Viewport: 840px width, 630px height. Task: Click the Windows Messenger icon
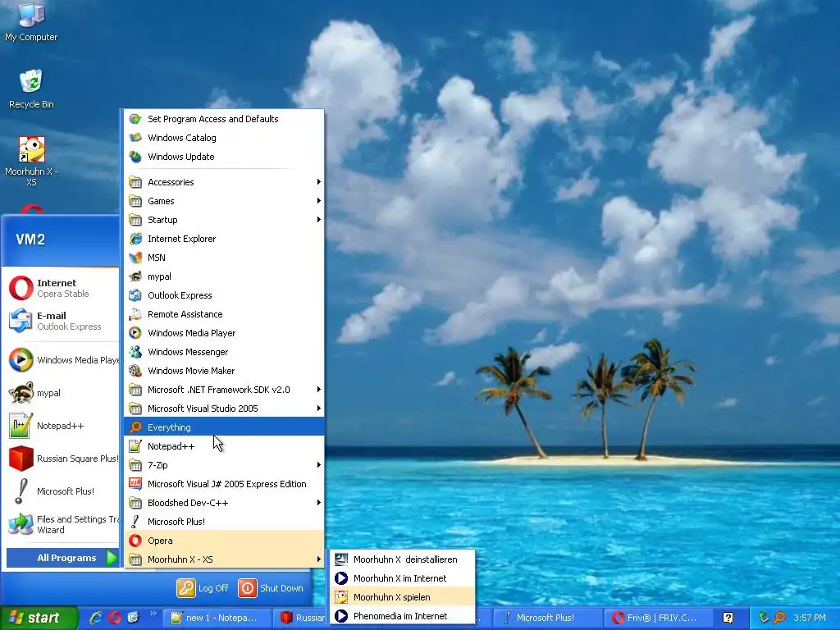[135, 352]
